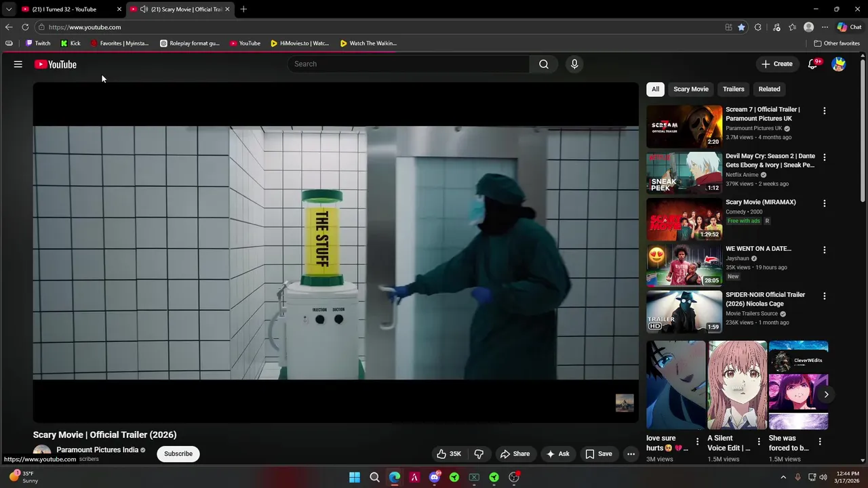The image size is (868, 488).
Task: Open a new browser tab
Action: tap(243, 9)
